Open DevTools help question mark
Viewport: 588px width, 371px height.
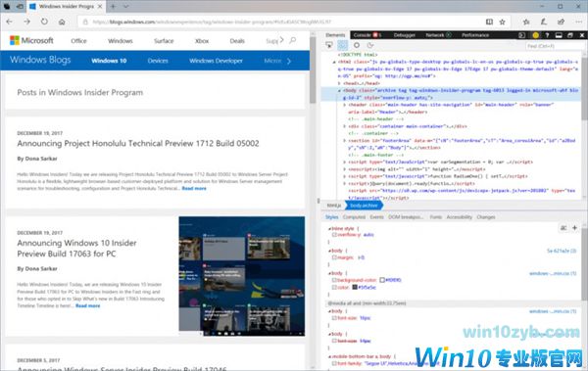pos(547,35)
